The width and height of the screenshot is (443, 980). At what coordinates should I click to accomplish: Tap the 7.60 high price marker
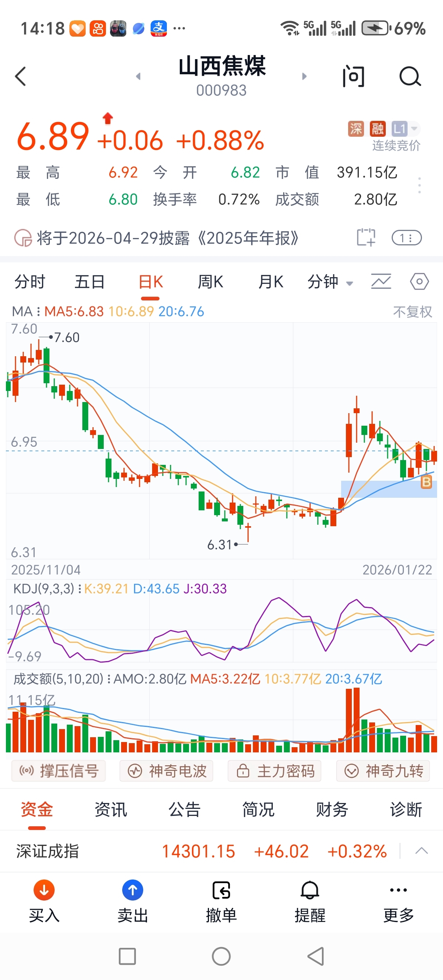tap(66, 337)
